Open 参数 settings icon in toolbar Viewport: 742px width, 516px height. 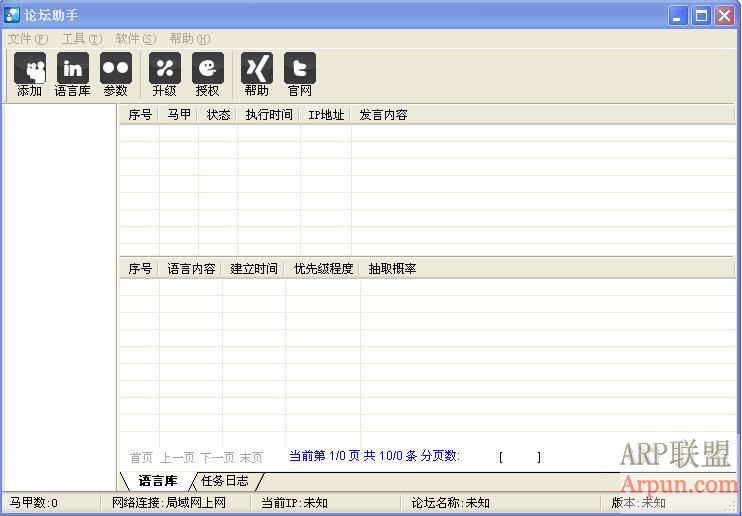pos(115,74)
